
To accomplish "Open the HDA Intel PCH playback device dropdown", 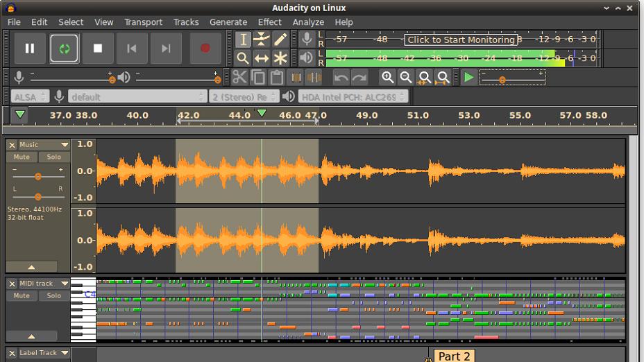I will click(x=353, y=97).
